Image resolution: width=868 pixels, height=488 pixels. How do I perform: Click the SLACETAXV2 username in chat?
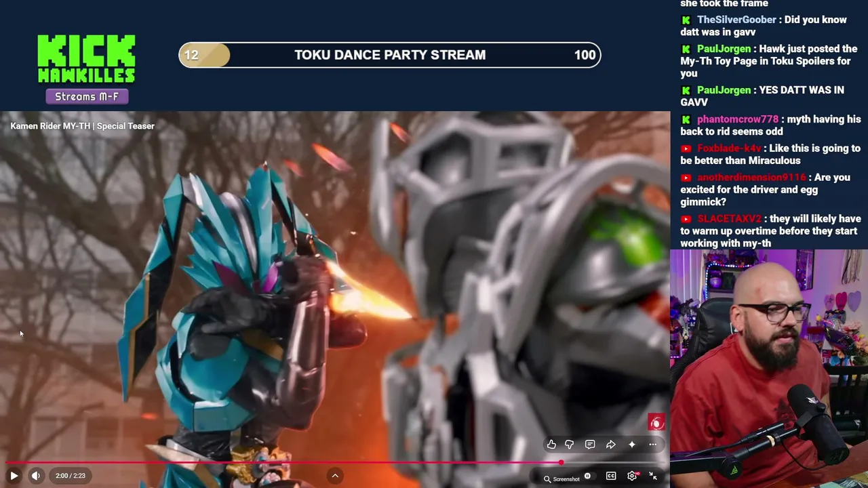(x=730, y=219)
